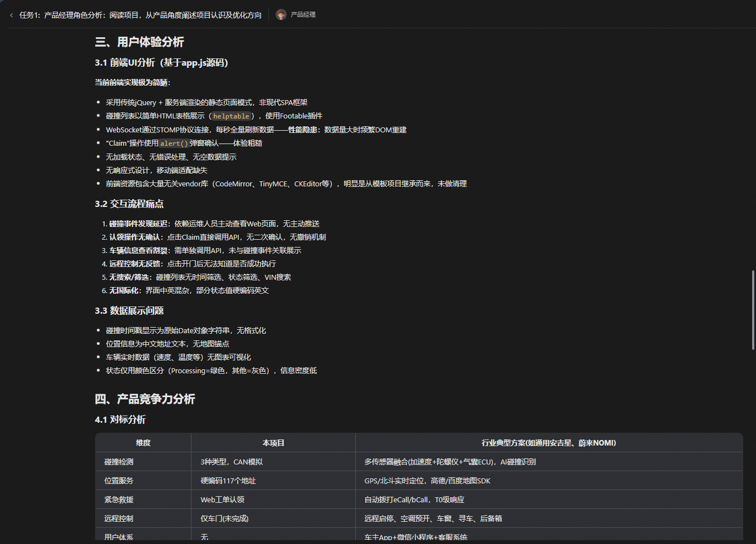Click the alert() inline code tag

point(174,144)
